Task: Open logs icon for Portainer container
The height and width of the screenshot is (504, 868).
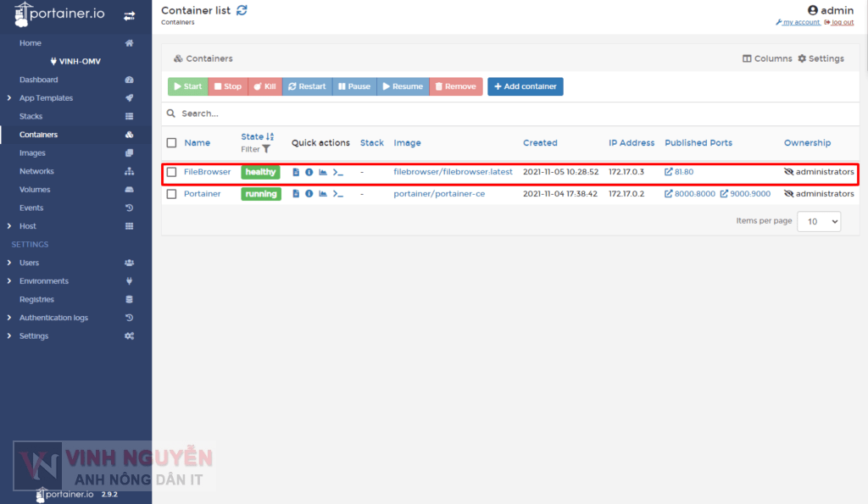Action: (296, 194)
